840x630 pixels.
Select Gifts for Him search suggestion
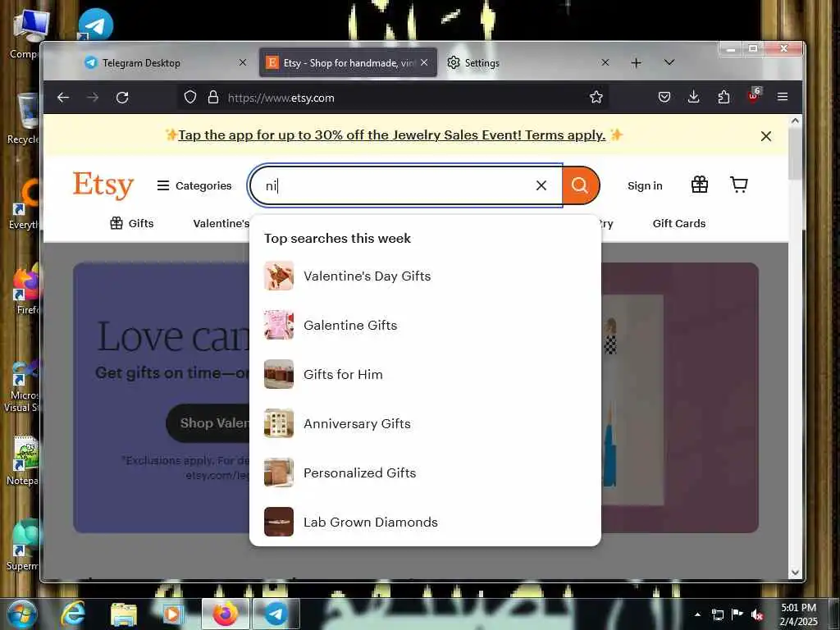pyautogui.click(x=425, y=374)
